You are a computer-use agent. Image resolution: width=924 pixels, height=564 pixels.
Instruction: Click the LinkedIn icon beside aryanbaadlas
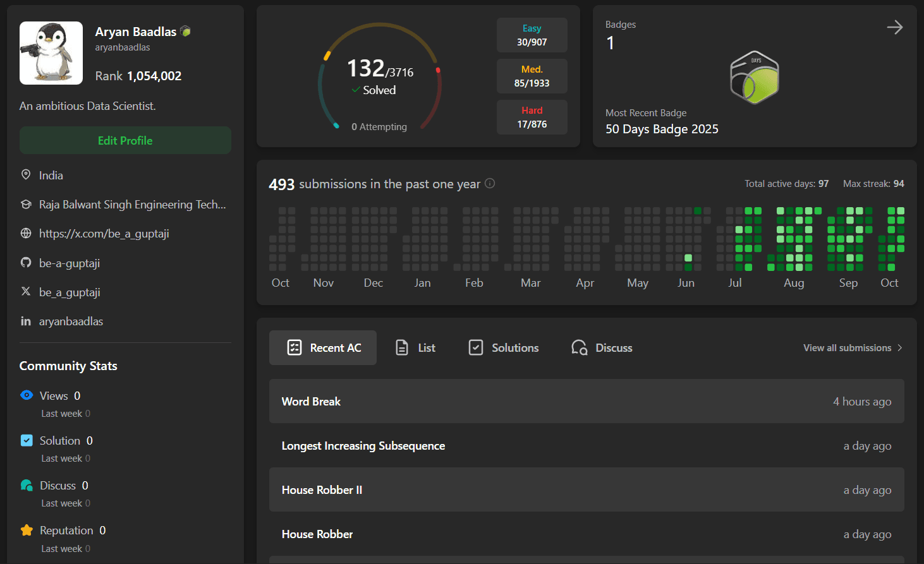[x=26, y=321]
